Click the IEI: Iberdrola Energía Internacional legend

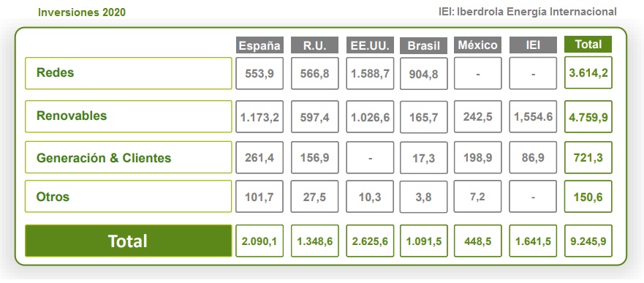click(527, 12)
